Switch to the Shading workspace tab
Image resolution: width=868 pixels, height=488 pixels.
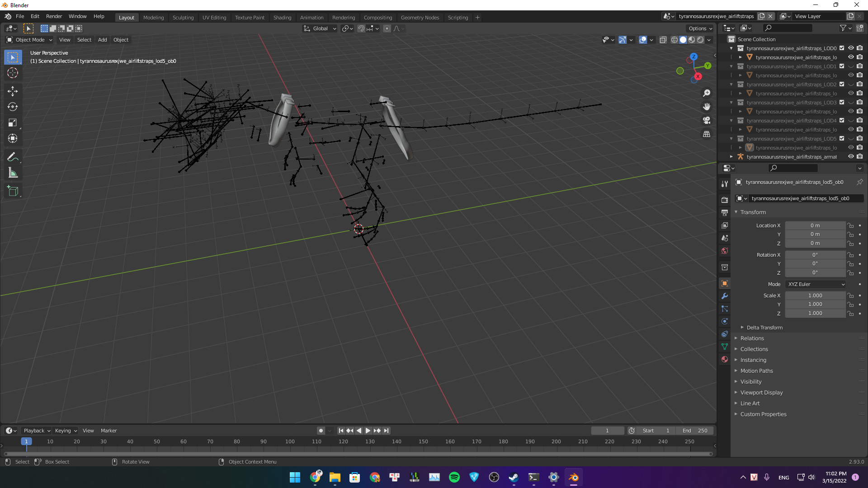(282, 17)
